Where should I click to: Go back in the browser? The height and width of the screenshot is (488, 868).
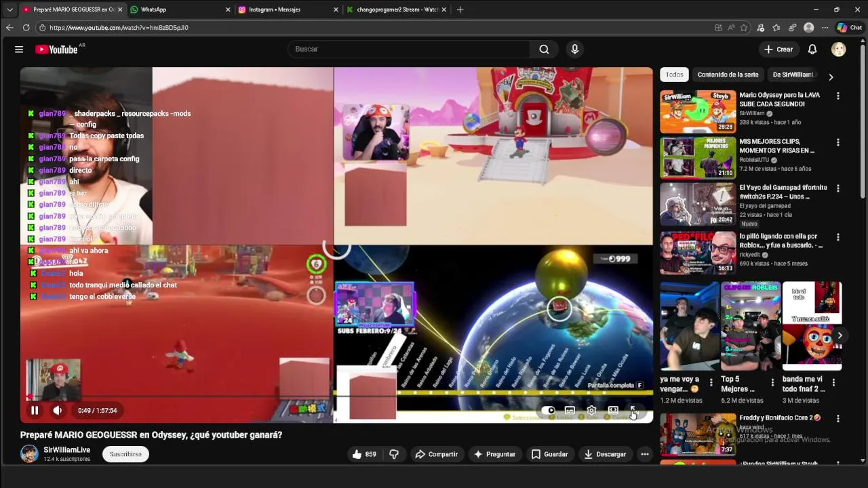9,28
